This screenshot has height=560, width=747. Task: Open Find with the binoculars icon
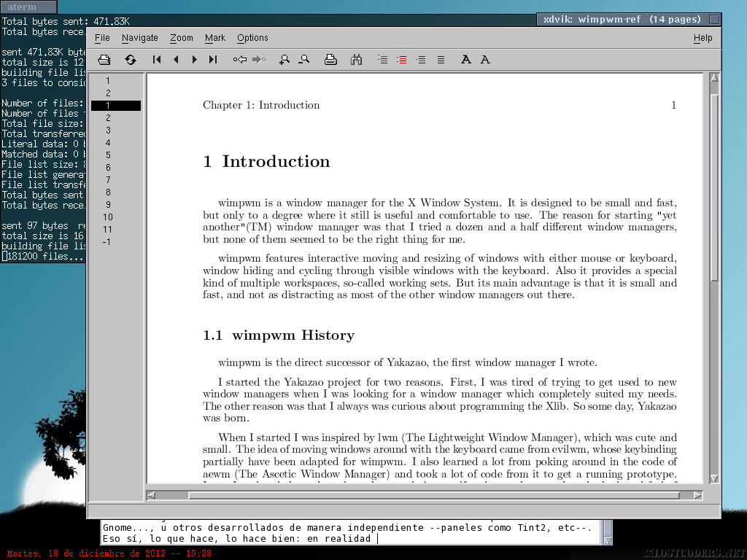356,60
